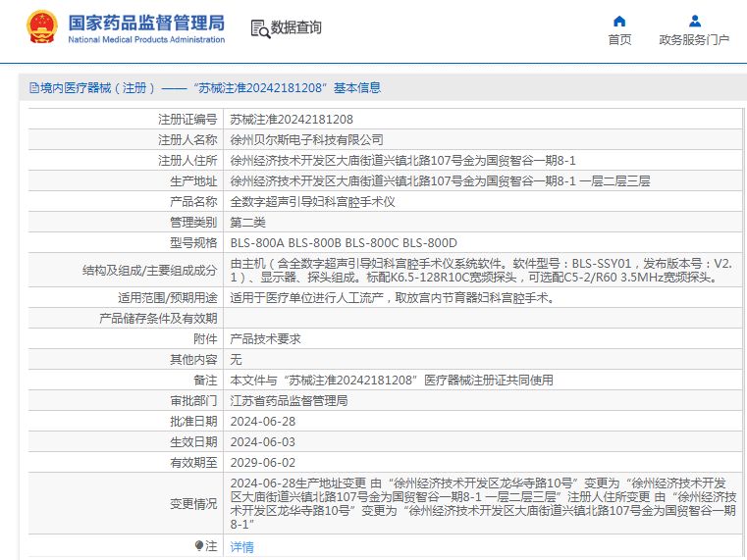Click the 政务服务门户 person icon
The width and height of the screenshot is (747, 560).
[x=695, y=21]
